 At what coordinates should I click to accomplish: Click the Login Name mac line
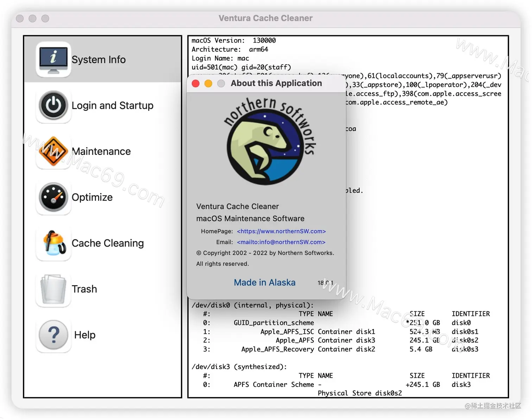(x=220, y=58)
